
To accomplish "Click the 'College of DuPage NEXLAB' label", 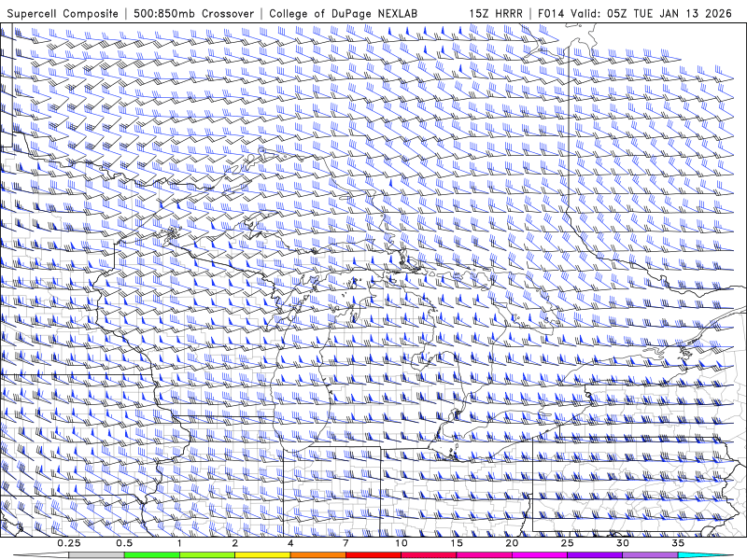I will [343, 14].
